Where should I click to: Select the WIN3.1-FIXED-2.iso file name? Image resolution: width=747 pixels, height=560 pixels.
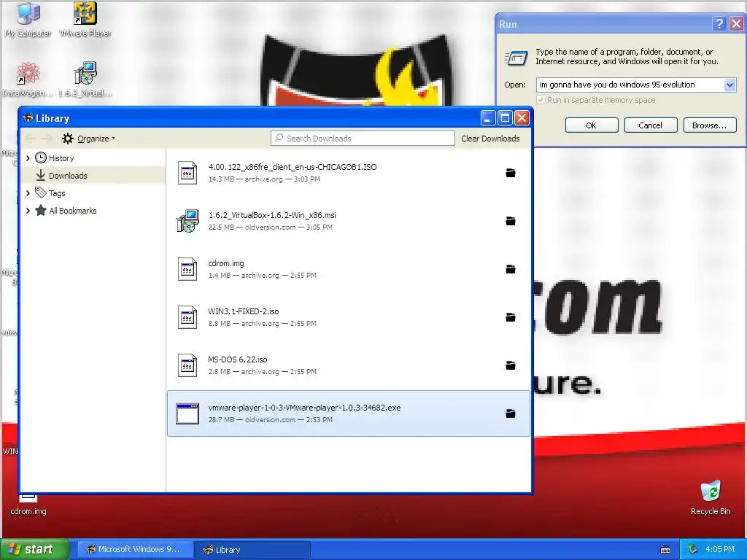[244, 311]
